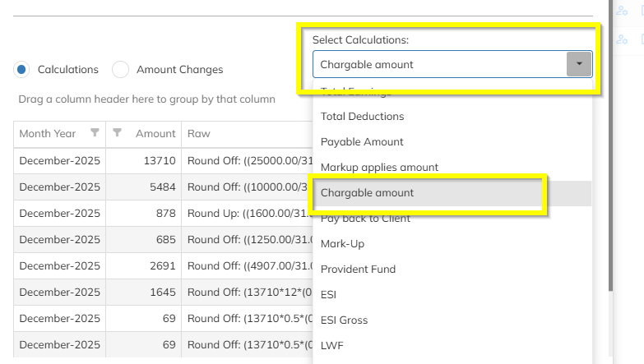The width and height of the screenshot is (644, 364).
Task: Select LWF in the calculations list
Action: [332, 346]
